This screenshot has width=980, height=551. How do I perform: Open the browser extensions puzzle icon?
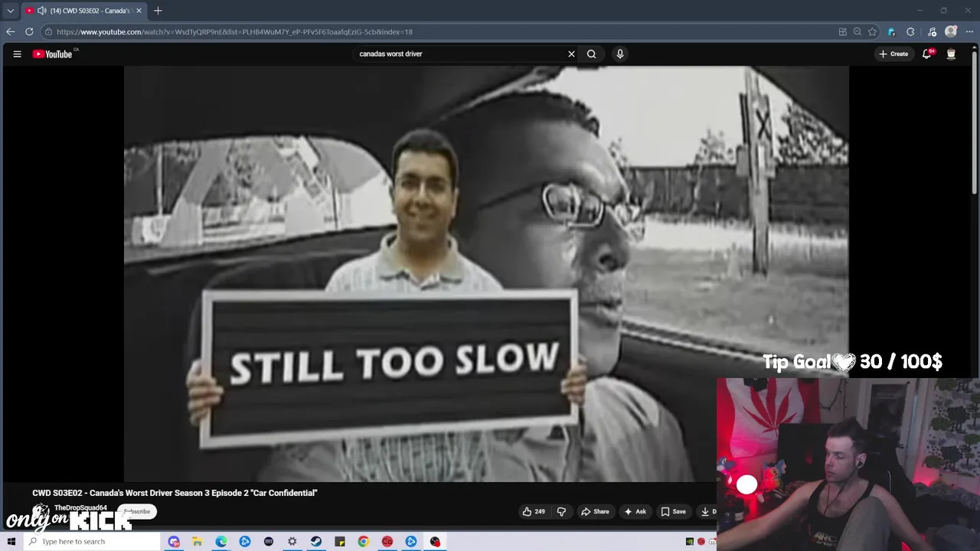[910, 31]
